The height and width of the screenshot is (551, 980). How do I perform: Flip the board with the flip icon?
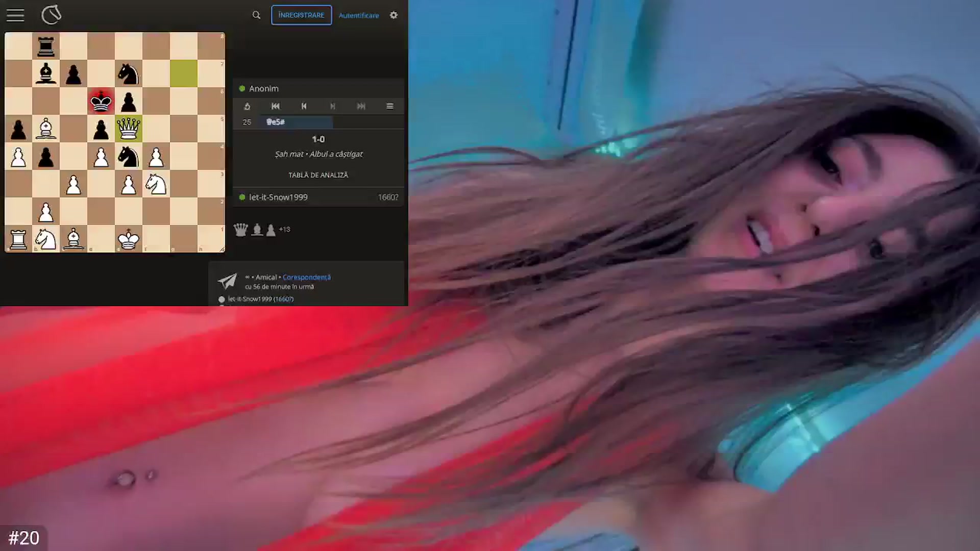(x=247, y=106)
